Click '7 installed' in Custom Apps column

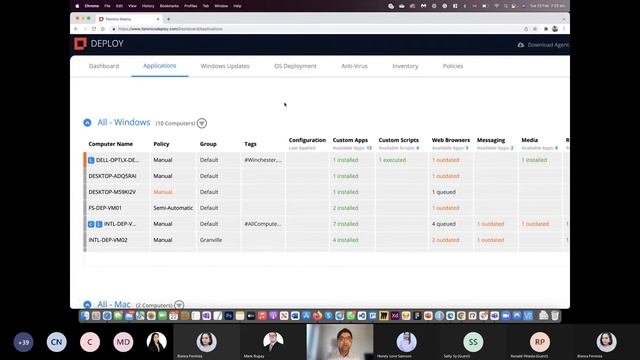(345, 224)
